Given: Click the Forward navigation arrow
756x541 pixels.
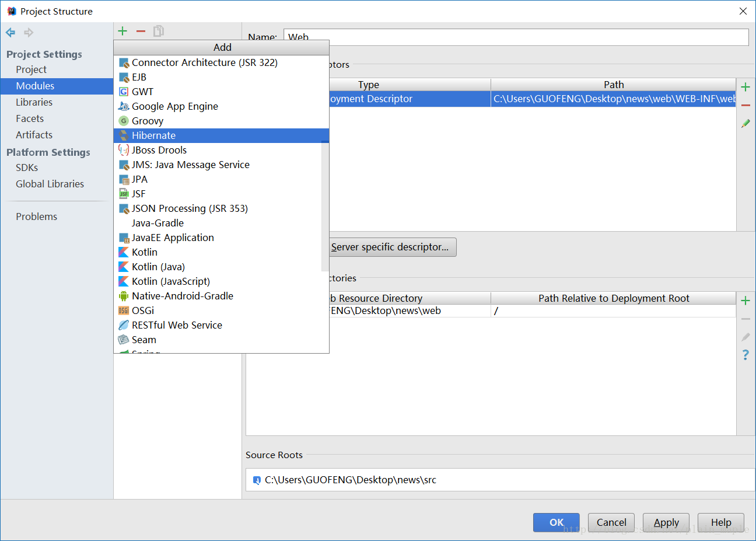Looking at the screenshot, I should [29, 33].
